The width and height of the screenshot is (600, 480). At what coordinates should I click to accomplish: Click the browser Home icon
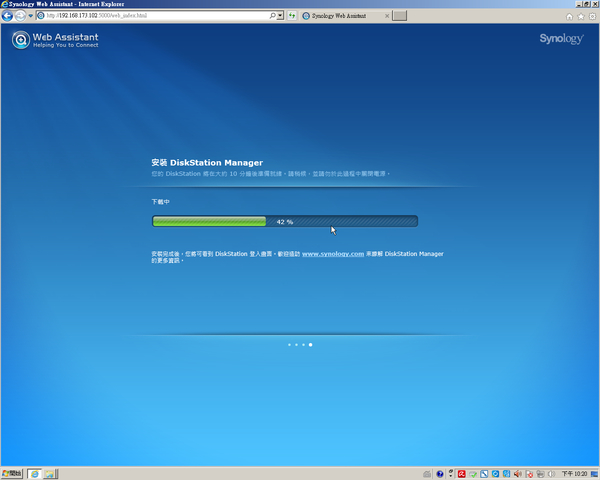point(569,16)
